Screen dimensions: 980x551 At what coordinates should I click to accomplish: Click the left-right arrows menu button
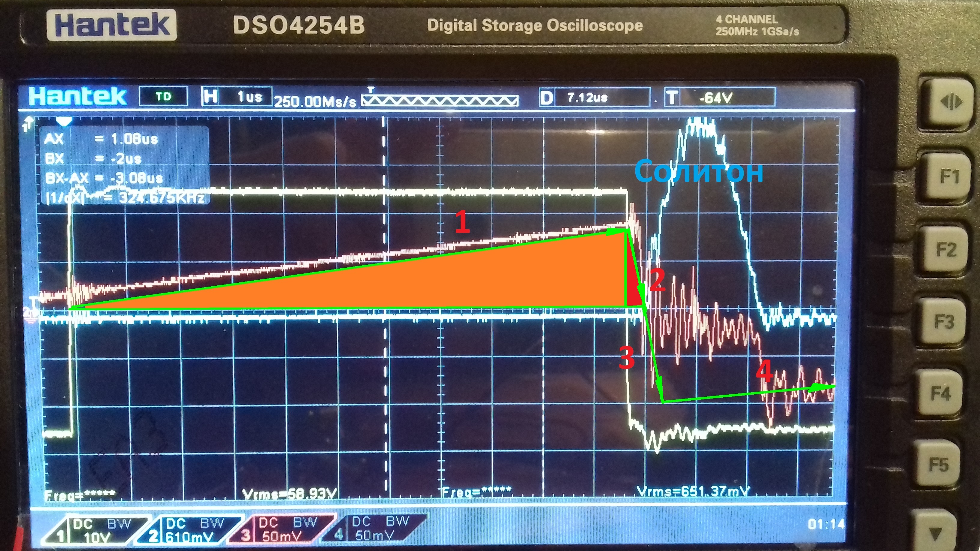(951, 102)
